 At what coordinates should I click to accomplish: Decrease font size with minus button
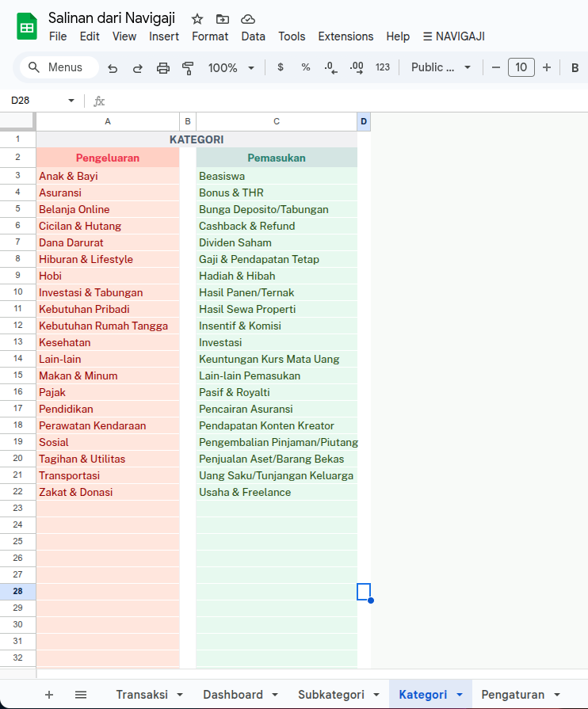click(496, 68)
